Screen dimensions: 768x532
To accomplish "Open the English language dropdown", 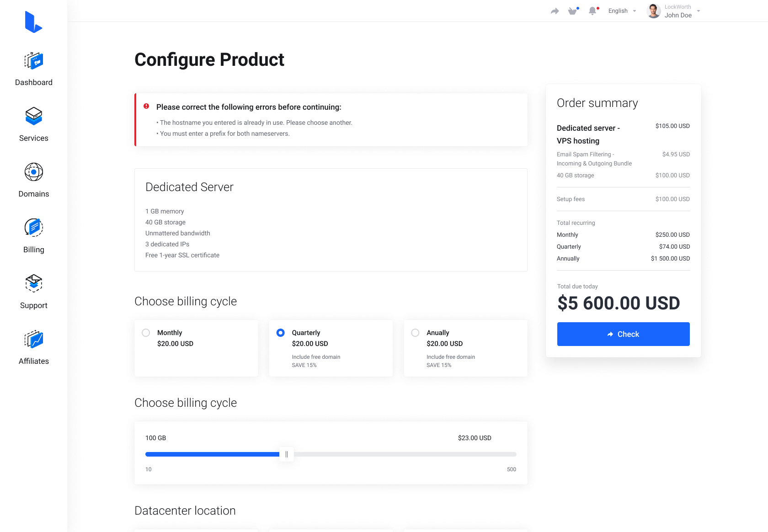I will click(622, 11).
